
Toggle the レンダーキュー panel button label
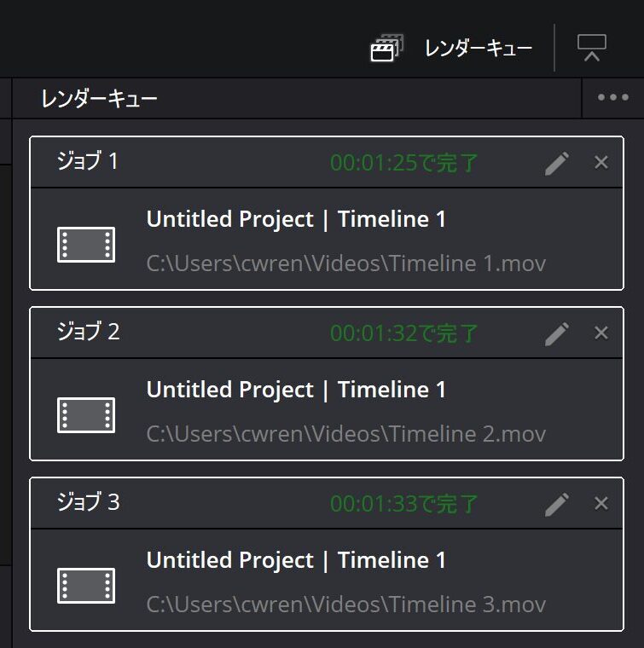point(479,48)
